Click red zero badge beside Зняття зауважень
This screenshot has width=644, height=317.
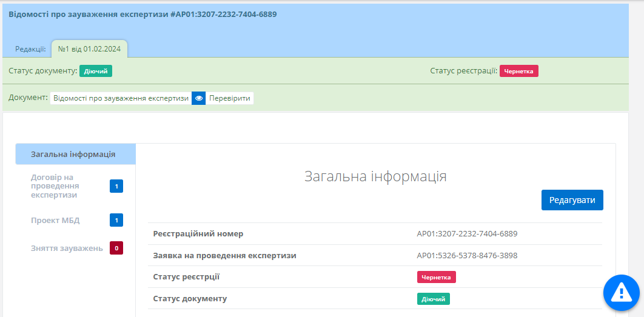click(116, 248)
